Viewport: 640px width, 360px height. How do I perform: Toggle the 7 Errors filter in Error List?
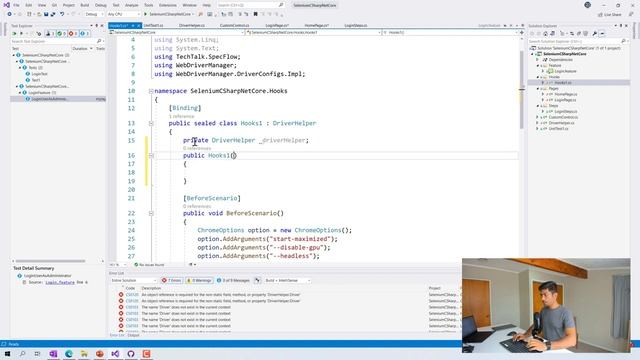(x=171, y=280)
